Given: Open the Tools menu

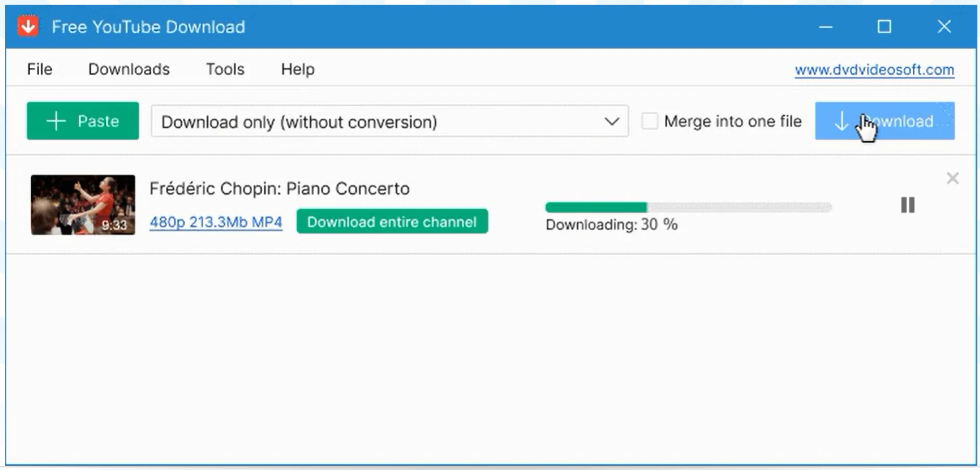Looking at the screenshot, I should (225, 69).
